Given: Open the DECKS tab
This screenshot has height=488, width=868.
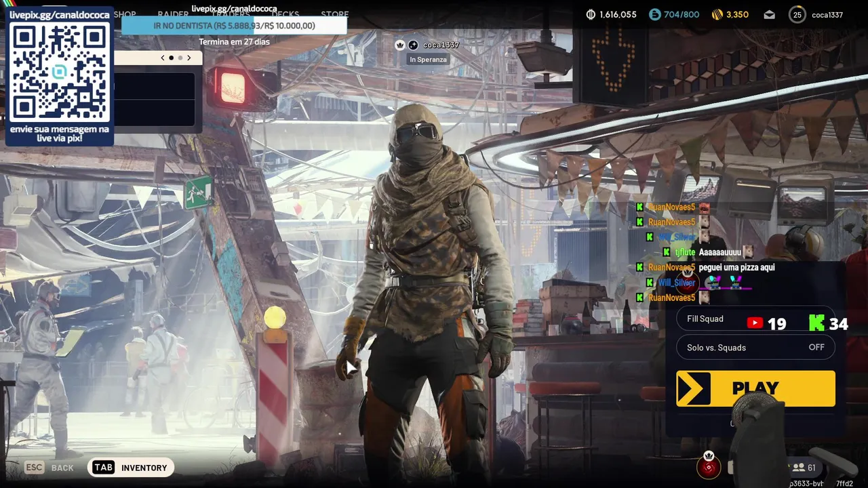Looking at the screenshot, I should [285, 14].
